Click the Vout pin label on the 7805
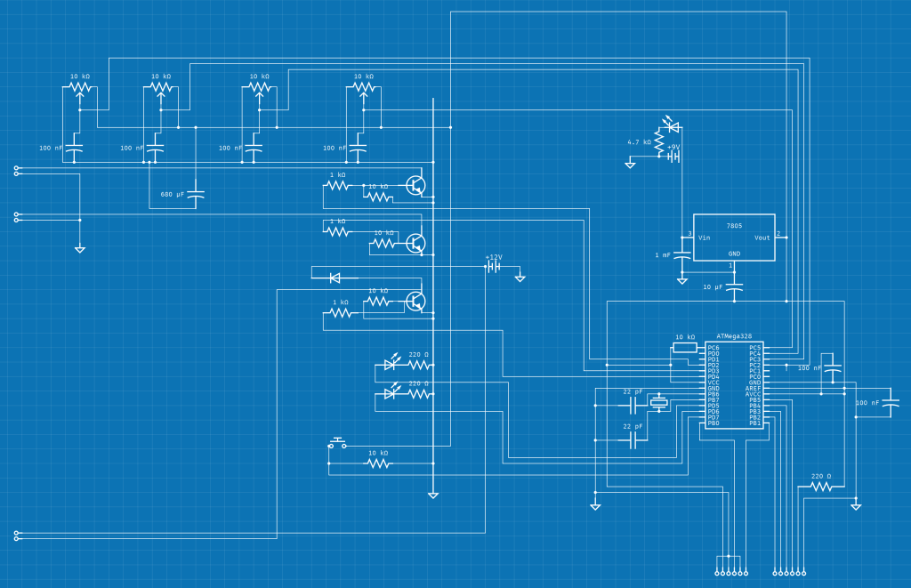The height and width of the screenshot is (588, 911). pos(762,238)
